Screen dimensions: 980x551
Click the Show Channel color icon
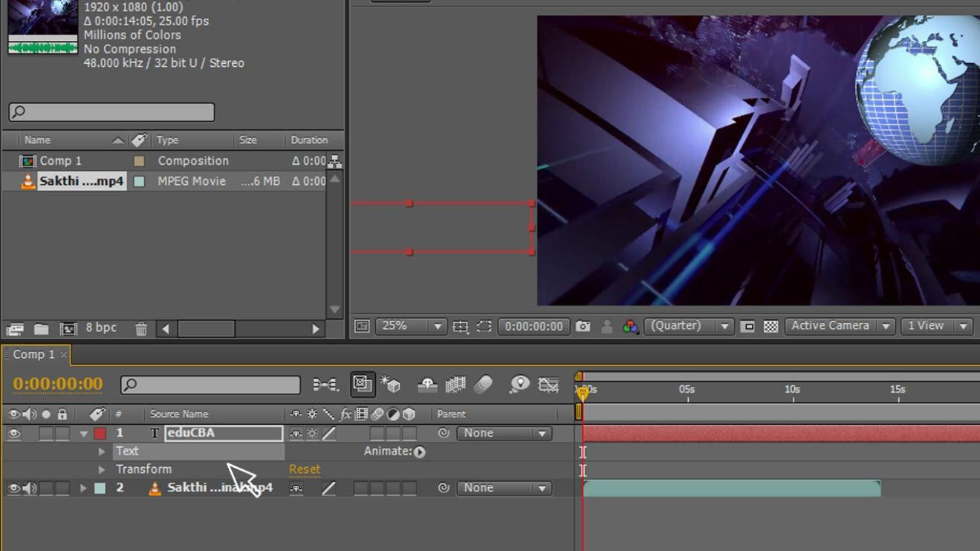tap(630, 327)
